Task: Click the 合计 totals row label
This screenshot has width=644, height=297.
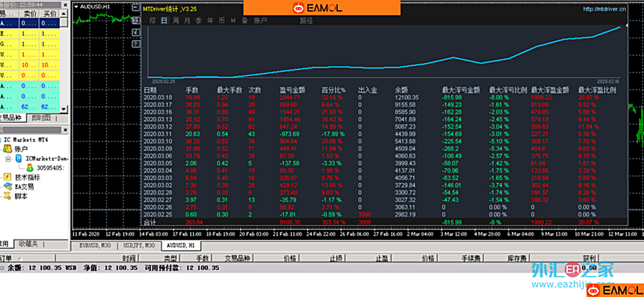Action: (150, 222)
